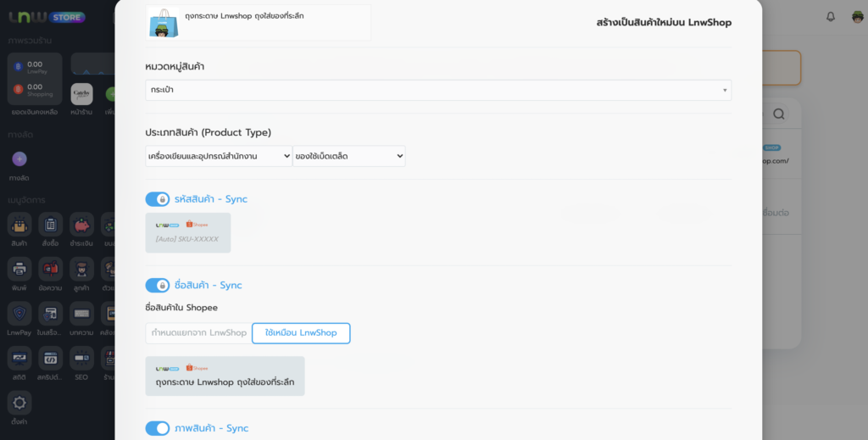Image resolution: width=868 pixels, height=440 pixels.
Task: Expand the เครื่องเขียนและอุปกรณ์สำนักงาน product type dropdown
Action: click(219, 156)
